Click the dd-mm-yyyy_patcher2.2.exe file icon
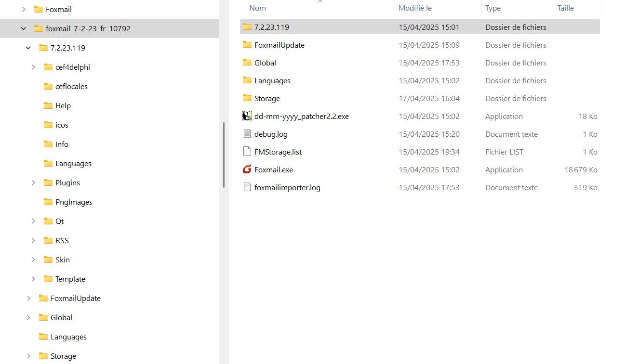 (x=247, y=116)
